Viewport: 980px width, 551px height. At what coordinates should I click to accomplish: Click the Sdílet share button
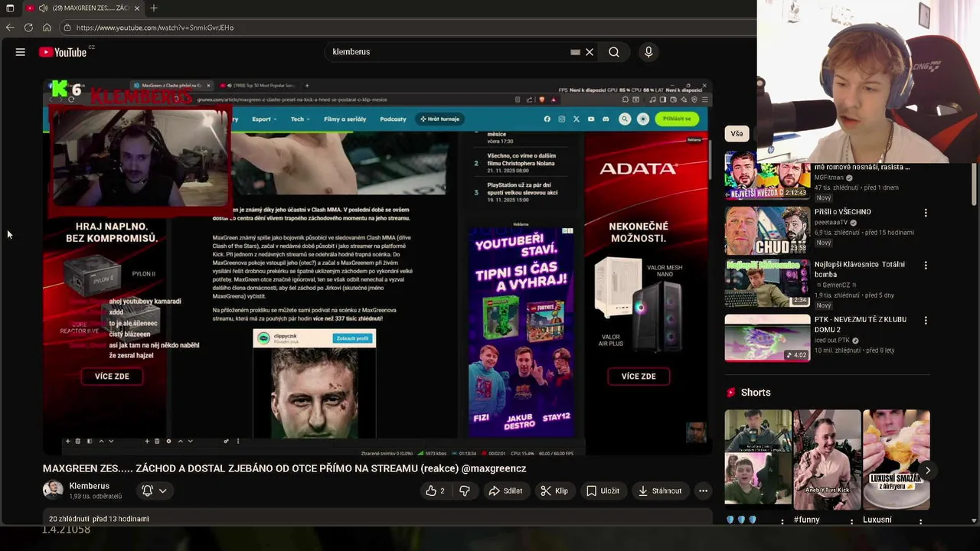click(x=506, y=491)
